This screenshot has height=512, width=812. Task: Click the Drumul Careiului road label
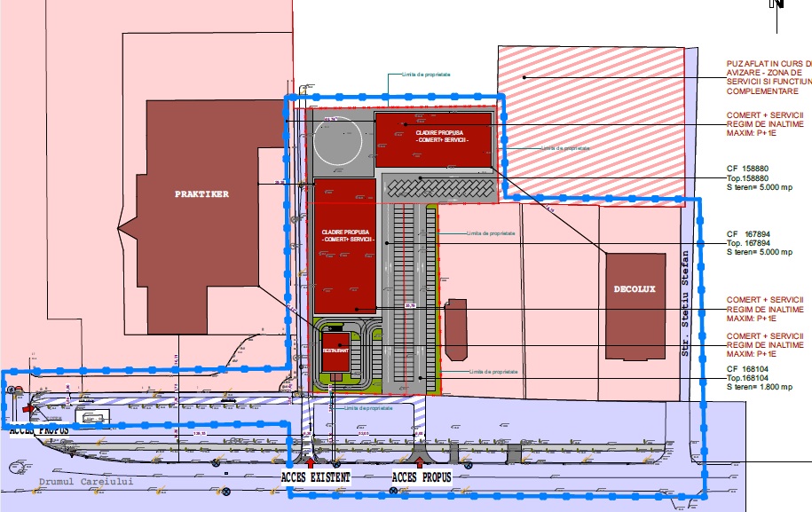click(85, 483)
